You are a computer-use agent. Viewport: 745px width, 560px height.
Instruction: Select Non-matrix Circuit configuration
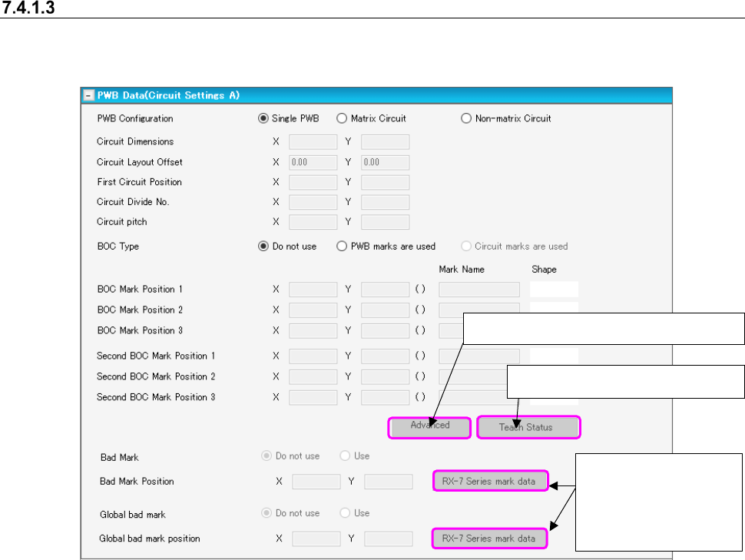pyautogui.click(x=465, y=118)
